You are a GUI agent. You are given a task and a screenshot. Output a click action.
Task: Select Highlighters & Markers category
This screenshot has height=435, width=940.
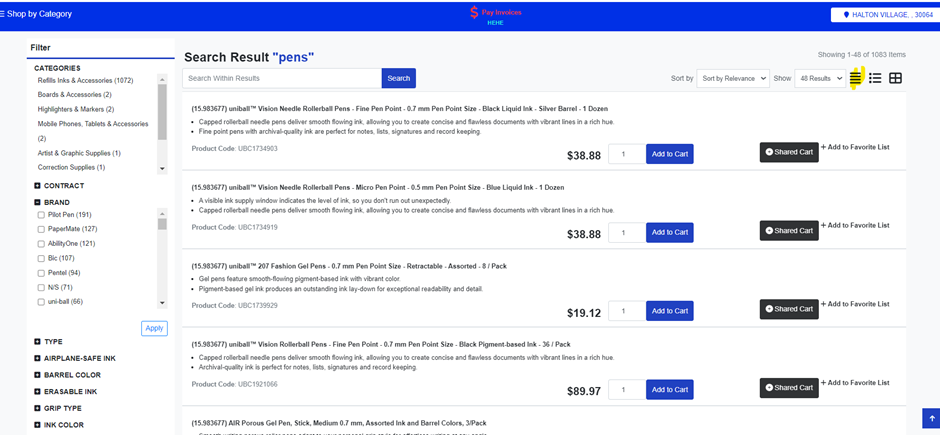pyautogui.click(x=76, y=109)
